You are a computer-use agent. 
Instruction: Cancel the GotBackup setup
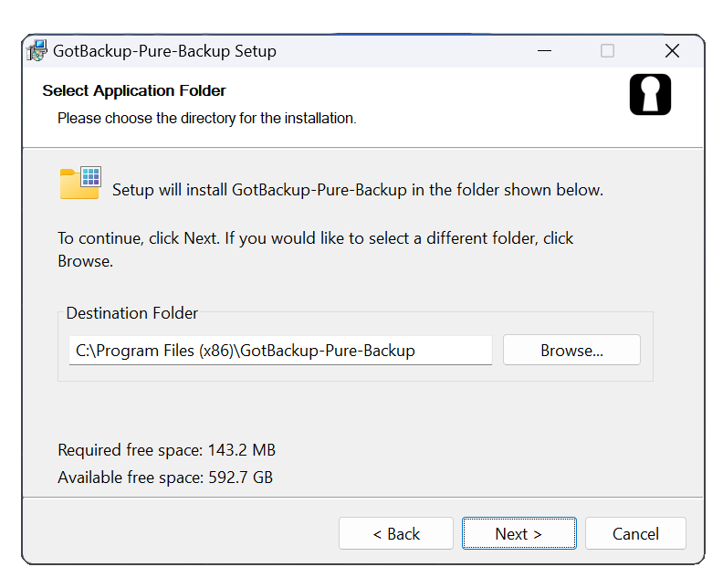pyautogui.click(x=635, y=533)
